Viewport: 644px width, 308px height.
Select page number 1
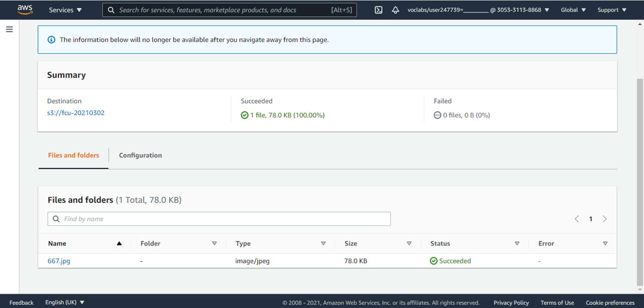591,219
